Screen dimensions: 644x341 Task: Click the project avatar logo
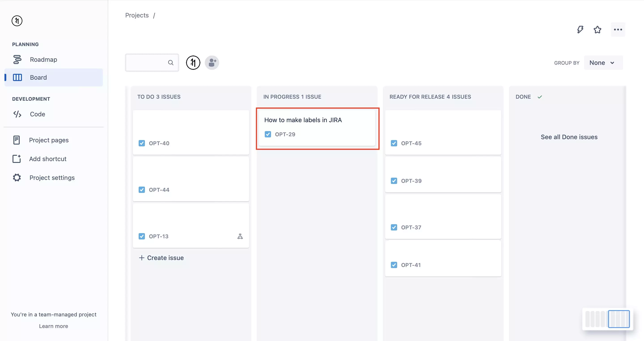tap(193, 63)
